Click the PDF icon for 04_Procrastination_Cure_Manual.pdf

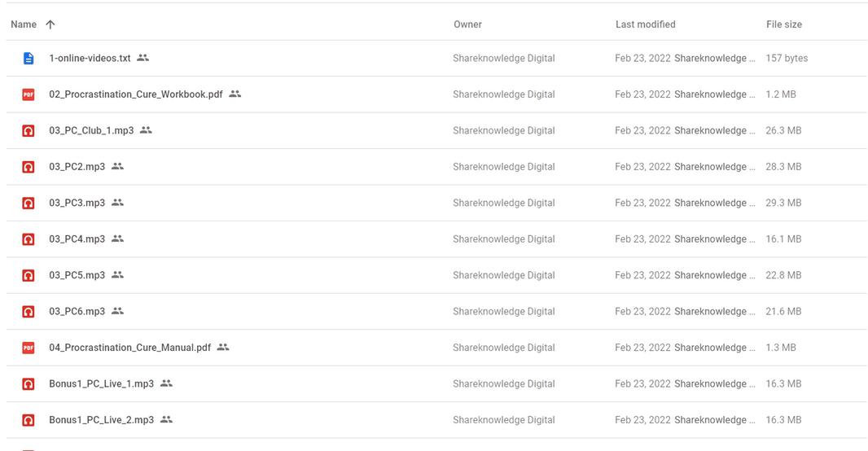[28, 348]
